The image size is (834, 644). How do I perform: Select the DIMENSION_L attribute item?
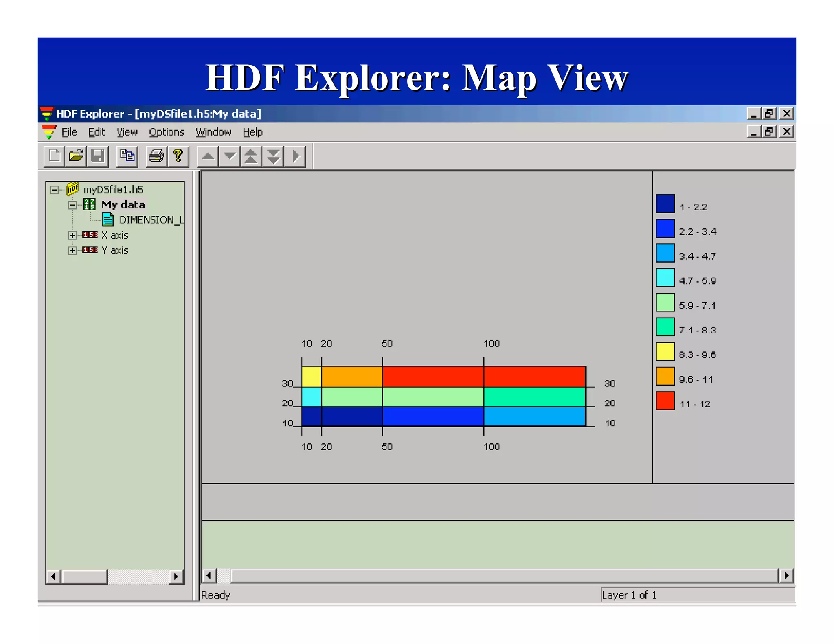151,220
